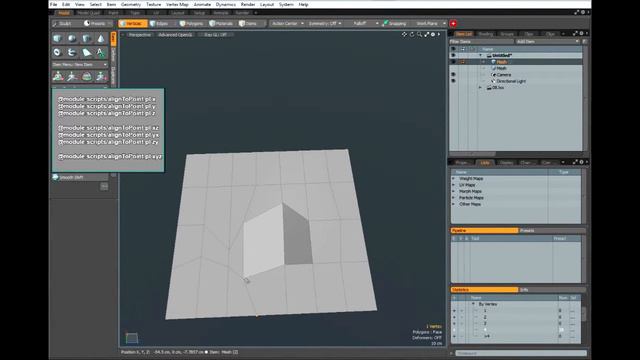
Task: Open the Symmetry Off dropdown
Action: coord(325,24)
